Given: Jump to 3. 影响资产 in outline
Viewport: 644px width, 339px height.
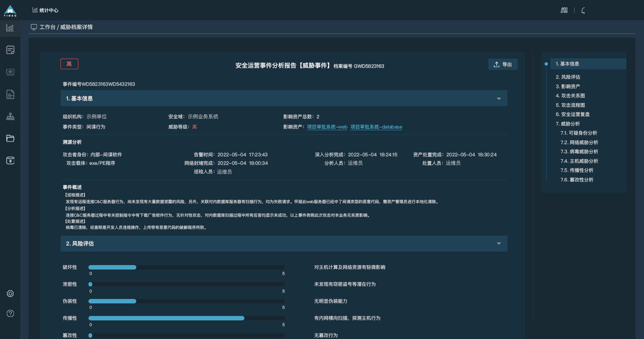Looking at the screenshot, I should point(568,86).
